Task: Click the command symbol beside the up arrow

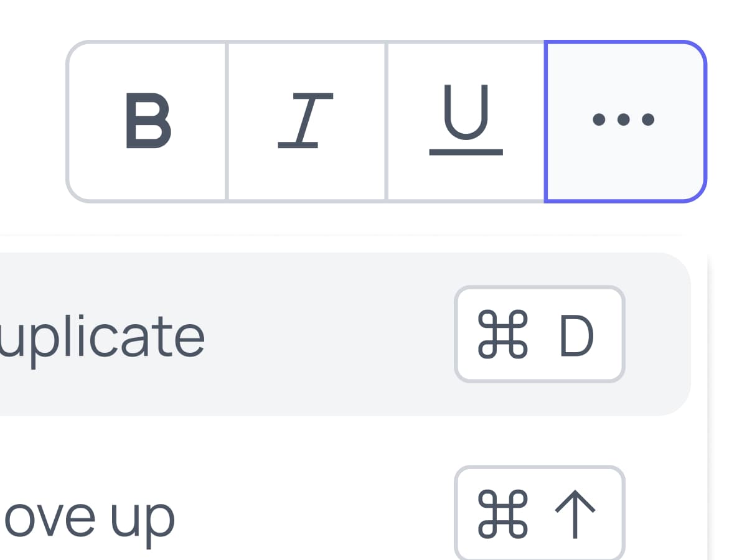Action: pos(502,514)
